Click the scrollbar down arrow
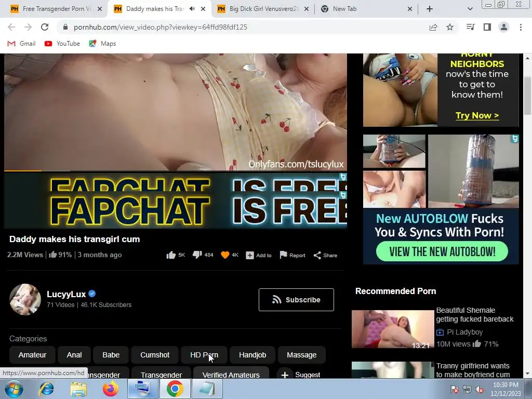 click(527, 374)
